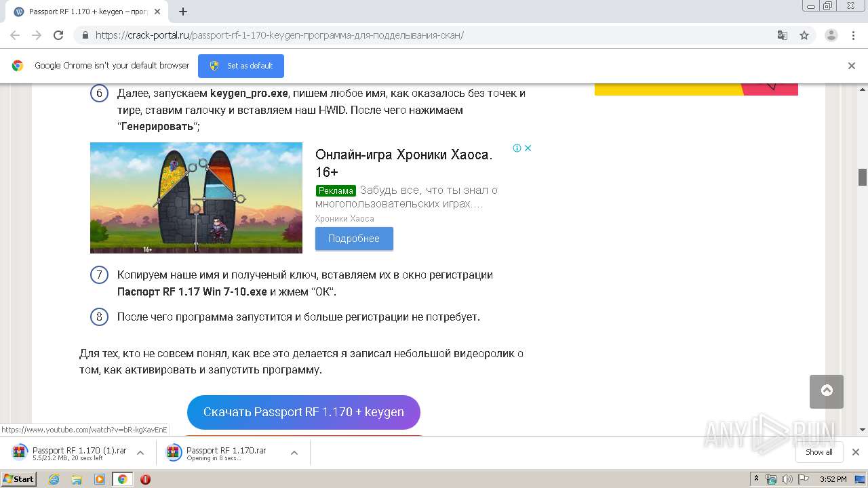
Task: Click the padlock site info icon
Action: (x=85, y=35)
